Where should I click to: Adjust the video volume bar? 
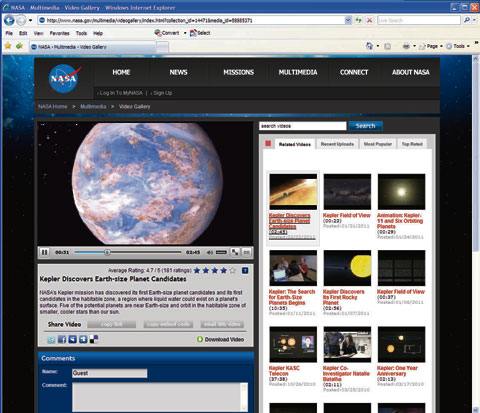click(x=221, y=252)
